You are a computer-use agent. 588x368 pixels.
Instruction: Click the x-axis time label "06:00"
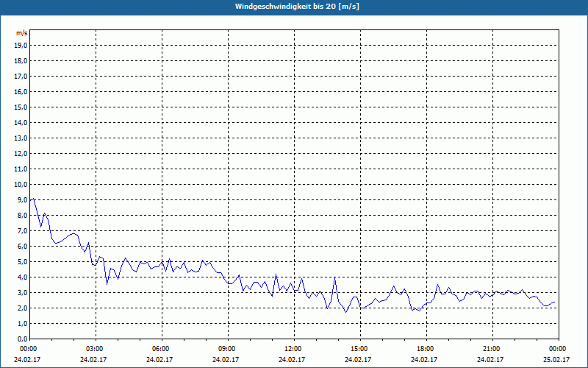click(x=159, y=349)
